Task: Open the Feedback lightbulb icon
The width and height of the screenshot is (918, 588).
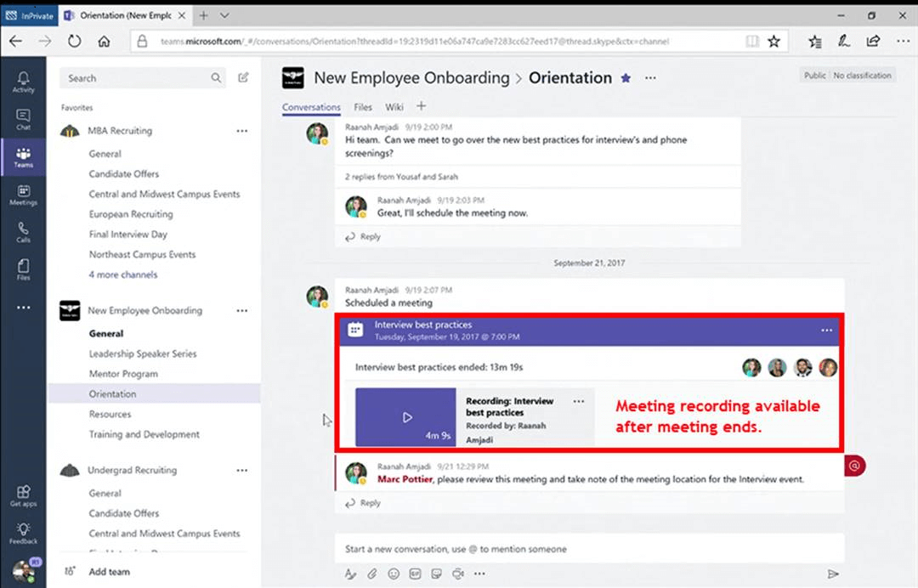Action: click(x=24, y=533)
